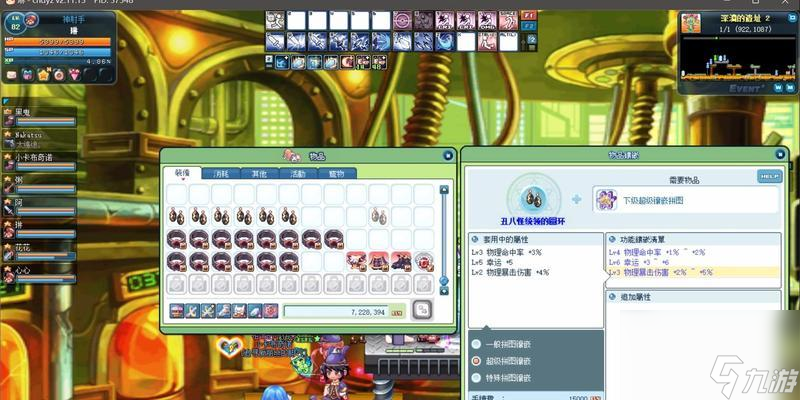
Task: Select the Lv4 物理命中率 +1%~+2% row
Action: pos(693,252)
